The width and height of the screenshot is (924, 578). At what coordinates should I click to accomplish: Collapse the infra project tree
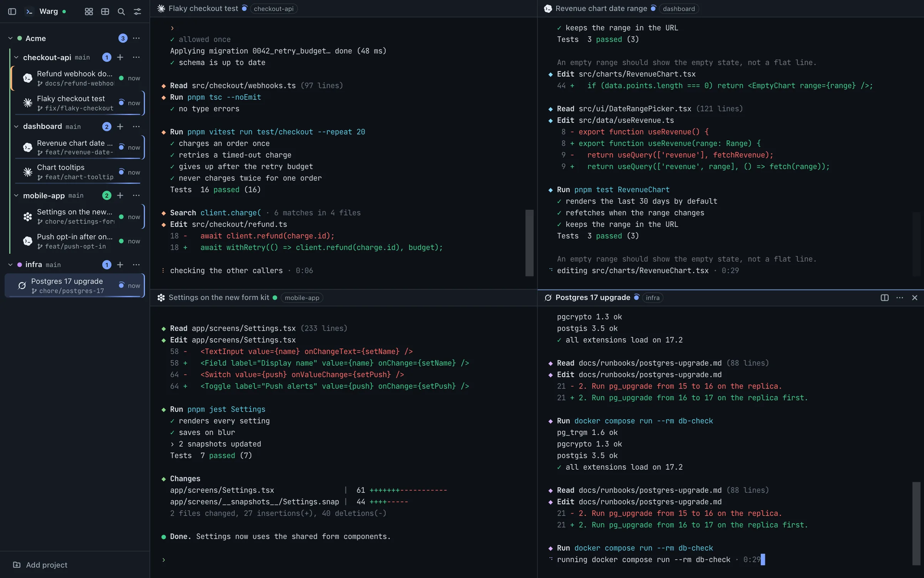click(10, 265)
